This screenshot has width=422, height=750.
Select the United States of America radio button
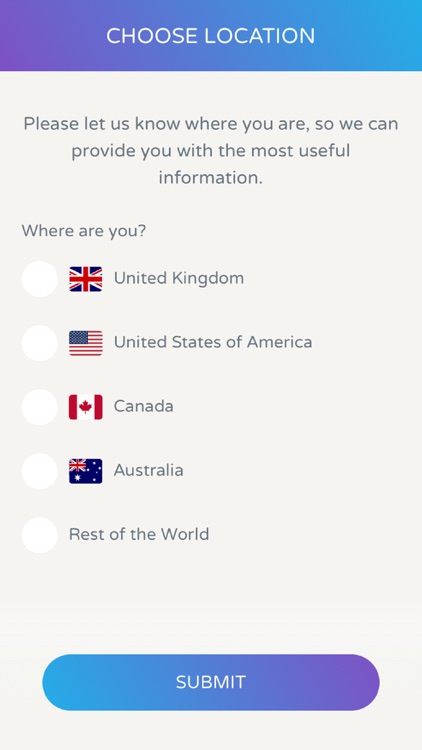pyautogui.click(x=40, y=343)
